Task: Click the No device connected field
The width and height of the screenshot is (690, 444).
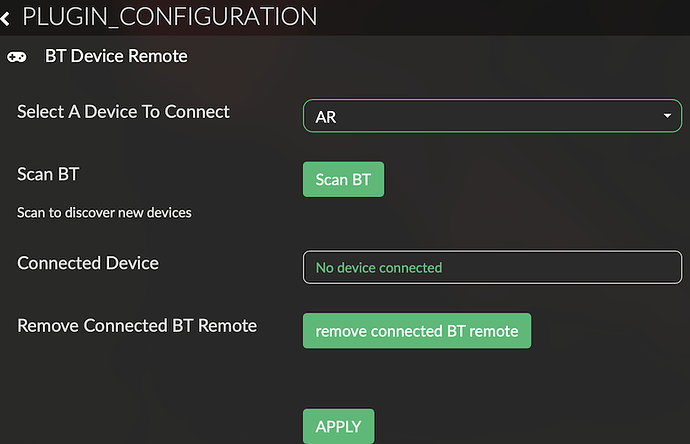Action: 492,267
